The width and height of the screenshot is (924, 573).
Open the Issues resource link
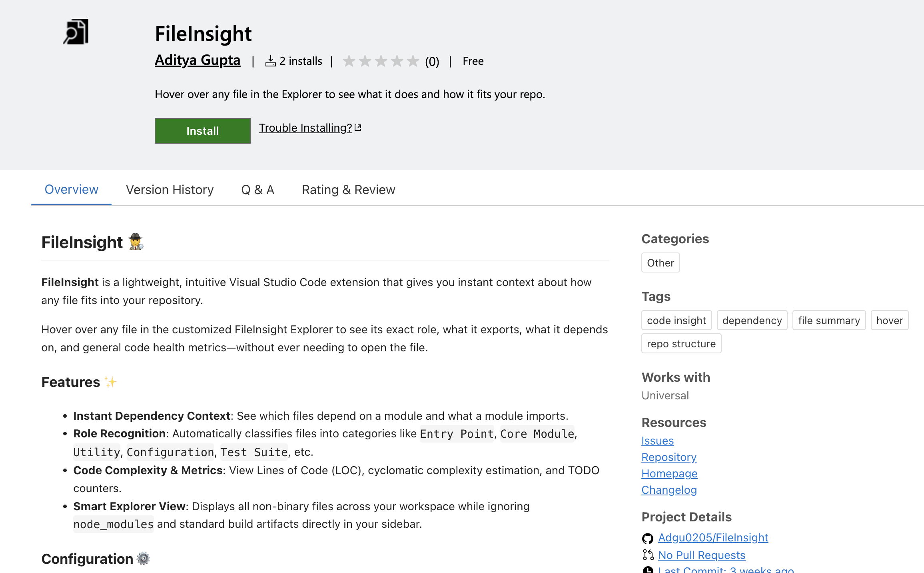click(658, 441)
